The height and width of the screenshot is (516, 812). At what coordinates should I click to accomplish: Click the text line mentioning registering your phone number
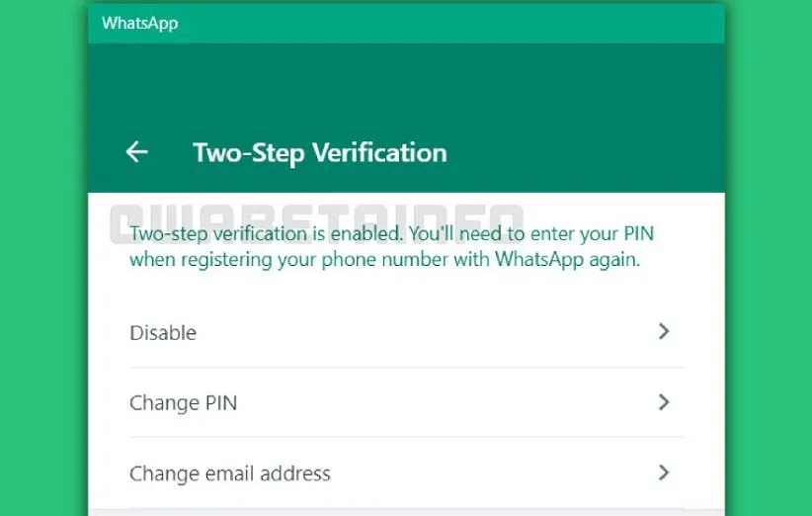[x=385, y=261]
